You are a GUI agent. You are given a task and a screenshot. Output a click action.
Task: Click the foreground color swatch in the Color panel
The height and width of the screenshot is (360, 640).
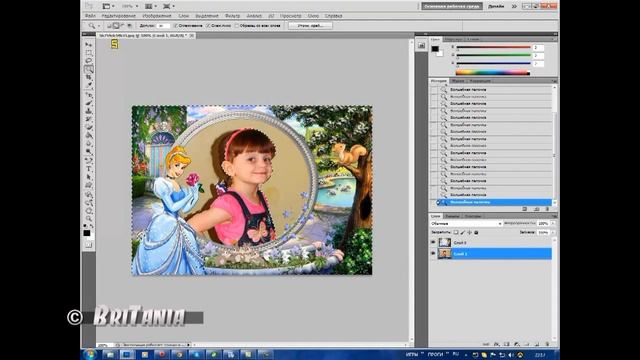[x=435, y=49]
